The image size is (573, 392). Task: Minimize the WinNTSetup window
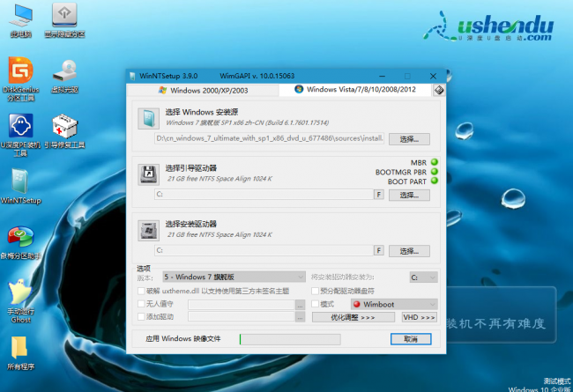tap(382, 76)
